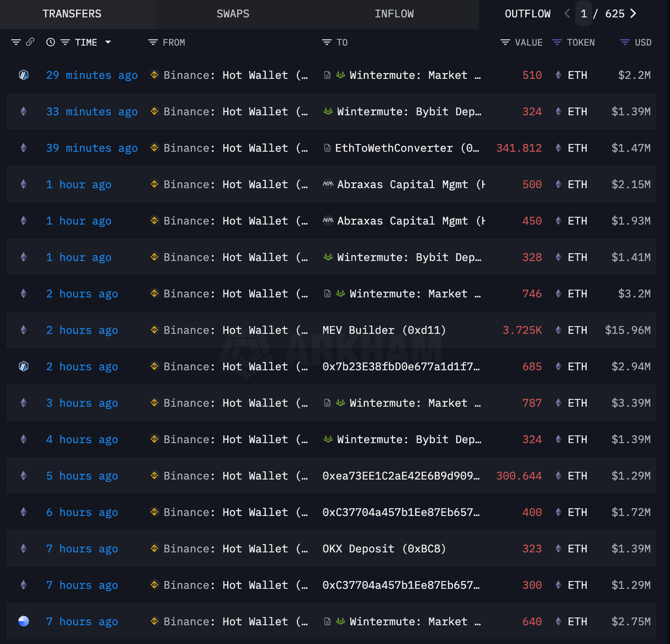Switch to the SWAPS tab
Viewport: 670px width, 644px height.
click(x=233, y=14)
